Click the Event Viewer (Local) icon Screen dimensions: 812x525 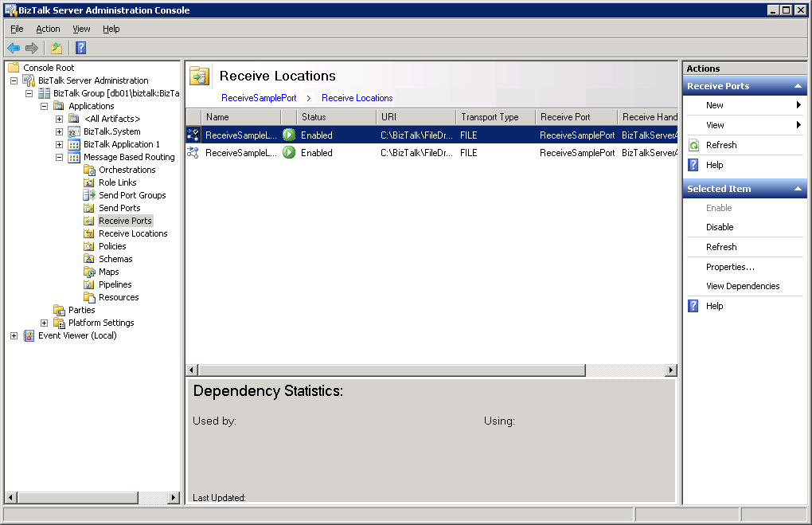tap(29, 335)
